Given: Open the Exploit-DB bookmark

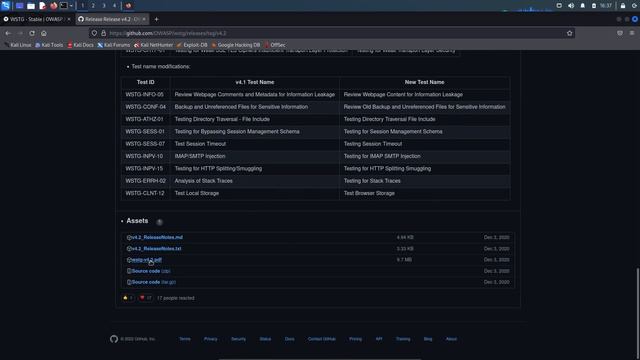Looking at the screenshot, I should (x=192, y=45).
